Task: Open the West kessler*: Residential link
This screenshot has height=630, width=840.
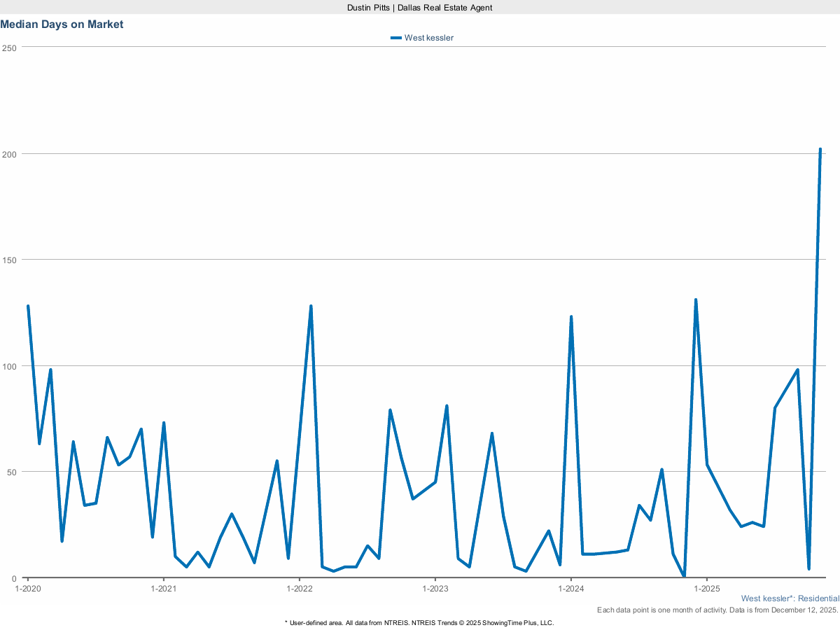Action: coord(790,598)
